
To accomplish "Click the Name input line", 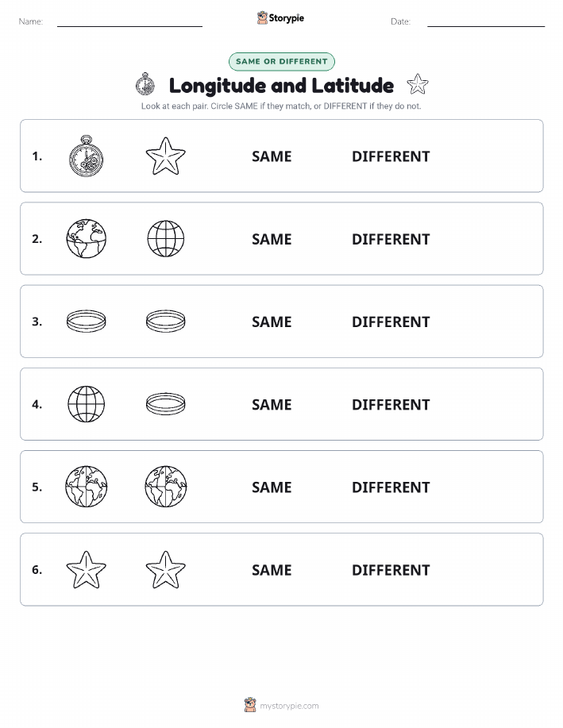I will pos(129,22).
